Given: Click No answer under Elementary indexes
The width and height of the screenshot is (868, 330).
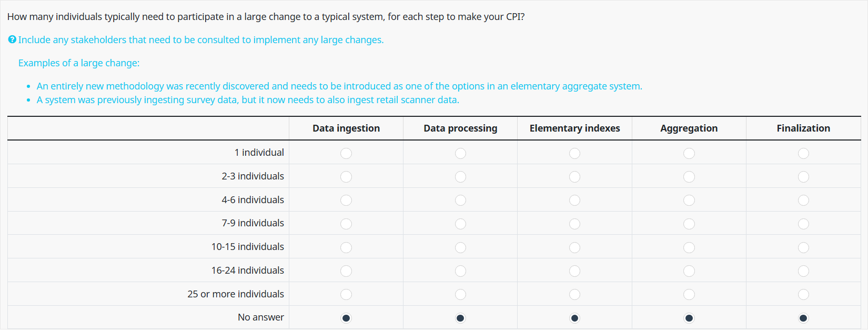Looking at the screenshot, I should coord(574,318).
